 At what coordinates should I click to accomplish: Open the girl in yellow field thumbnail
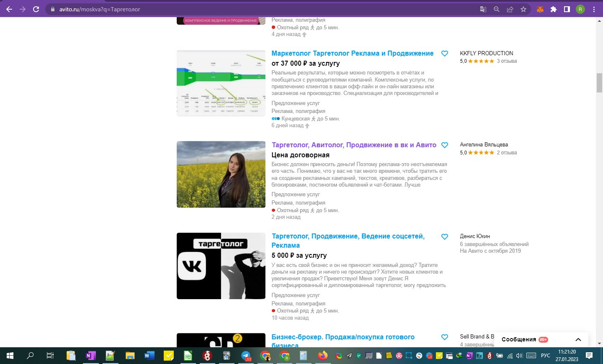point(221,174)
